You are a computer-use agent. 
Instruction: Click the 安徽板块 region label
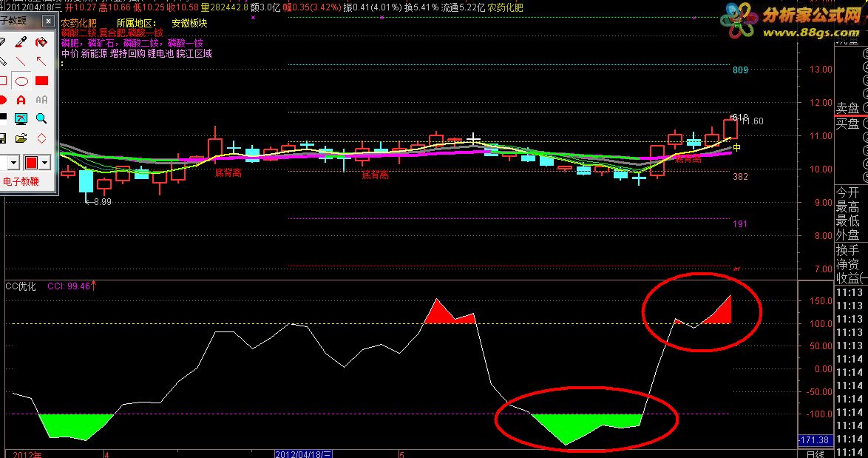click(x=189, y=23)
